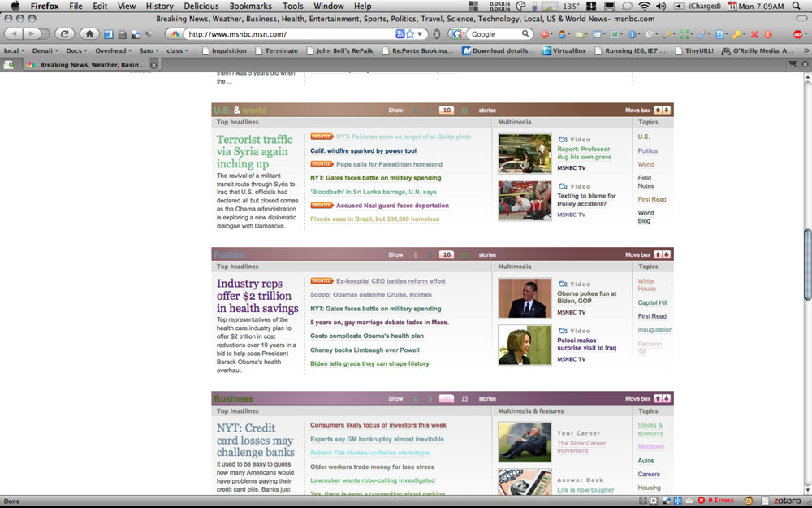Open the Web Developer Cookies person icon
This screenshot has height=508, width=812.
pos(562,34)
